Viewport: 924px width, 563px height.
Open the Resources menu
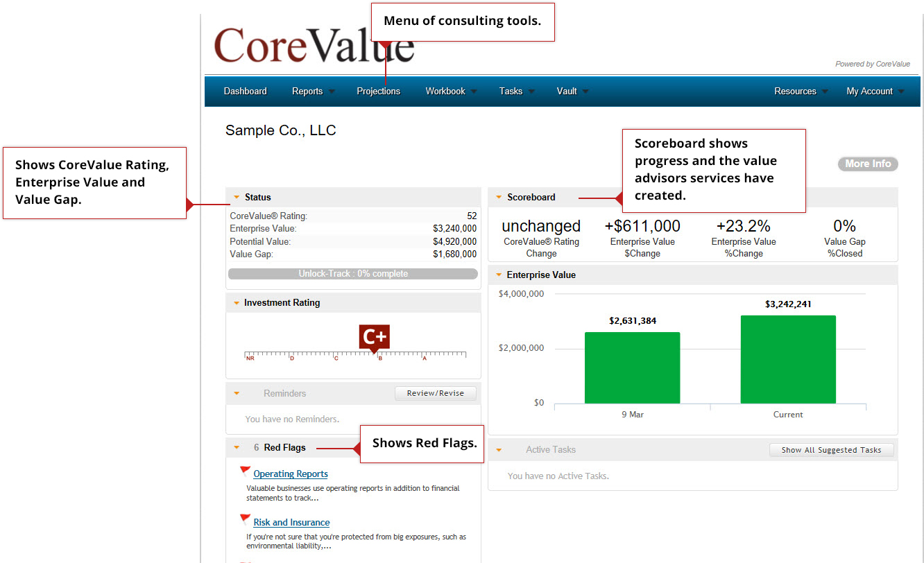[x=795, y=92]
